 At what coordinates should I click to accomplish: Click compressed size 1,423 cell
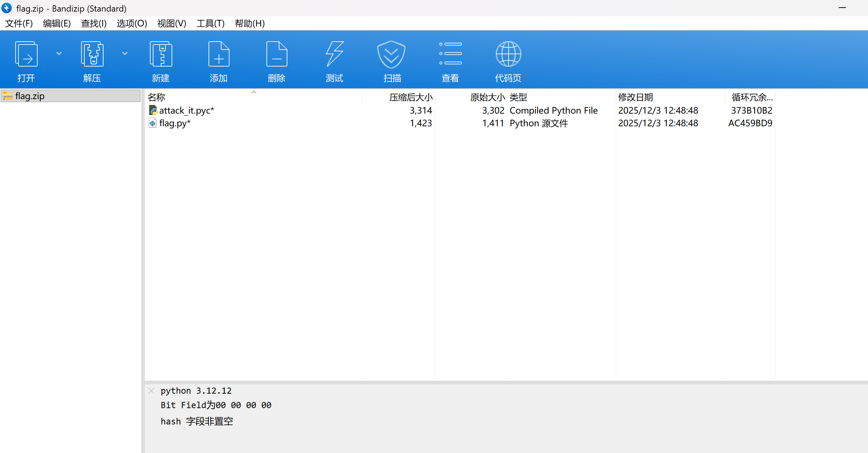click(421, 123)
